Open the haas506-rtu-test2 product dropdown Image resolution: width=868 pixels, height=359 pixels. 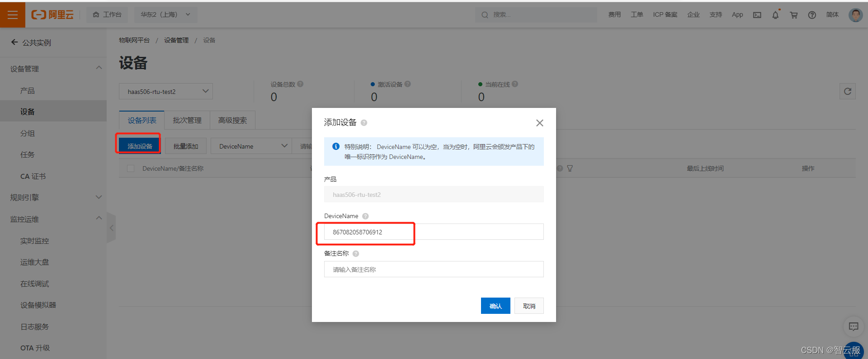166,91
